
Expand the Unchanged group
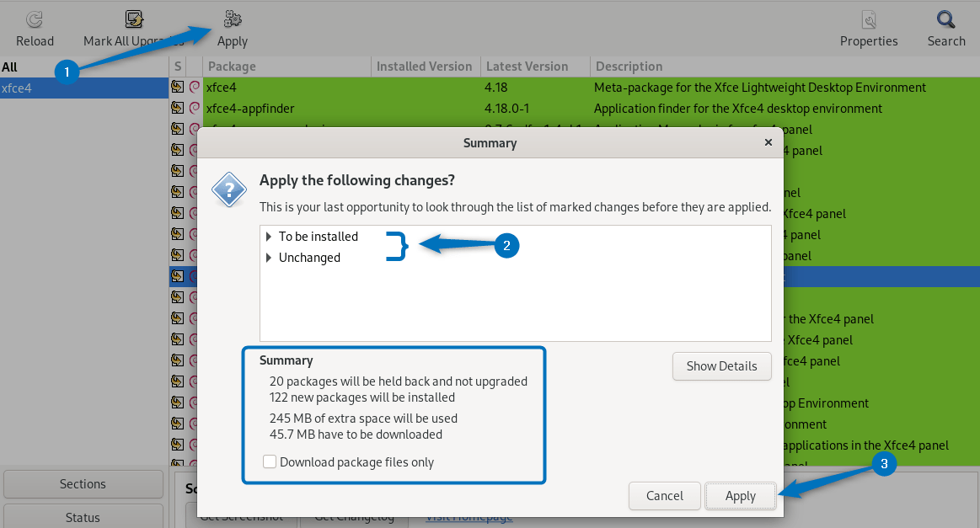[268, 258]
